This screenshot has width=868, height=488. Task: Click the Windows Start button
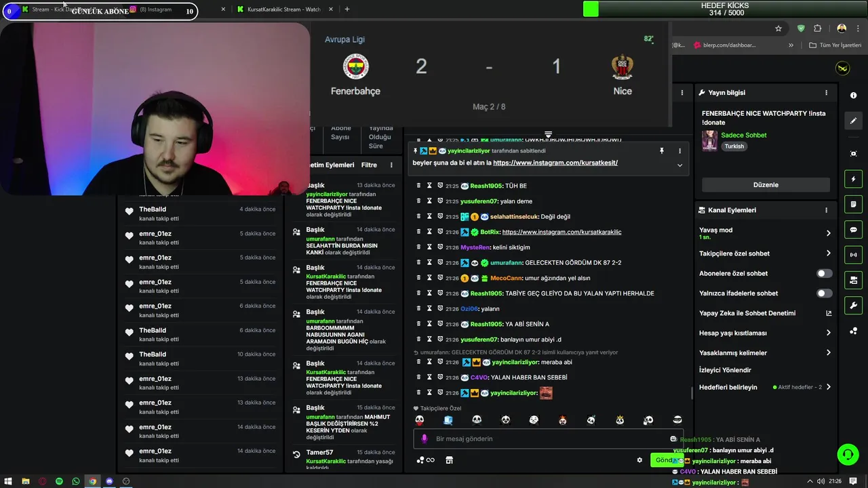coord(8,481)
